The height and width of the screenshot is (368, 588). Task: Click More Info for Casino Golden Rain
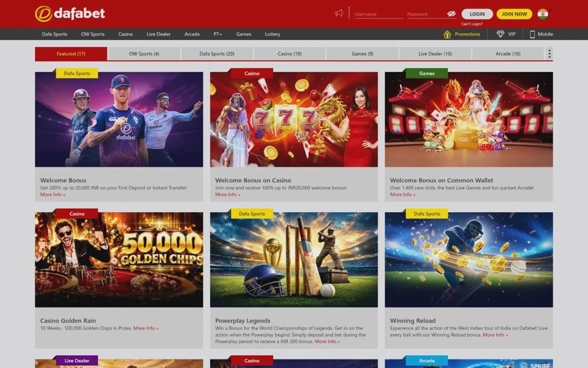point(146,328)
